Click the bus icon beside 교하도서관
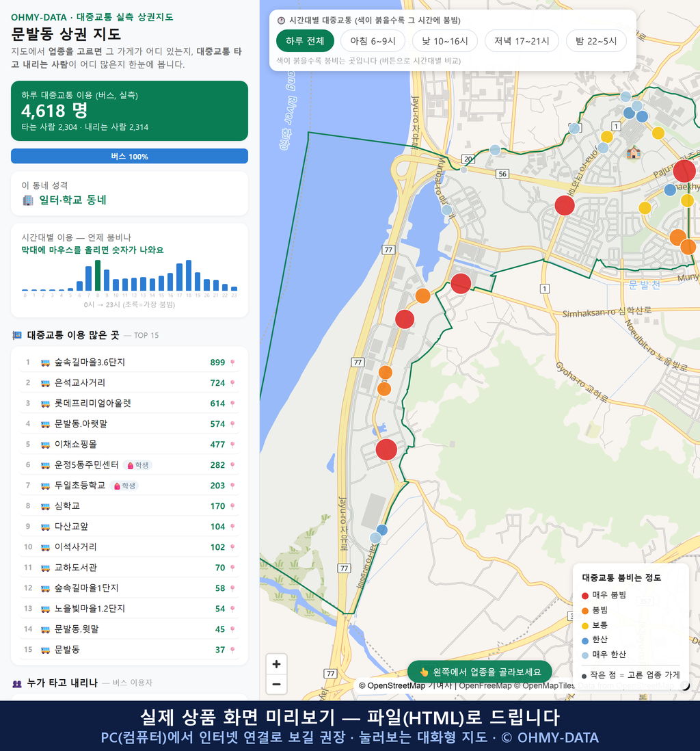Image resolution: width=700 pixels, height=751 pixels. pyautogui.click(x=46, y=568)
